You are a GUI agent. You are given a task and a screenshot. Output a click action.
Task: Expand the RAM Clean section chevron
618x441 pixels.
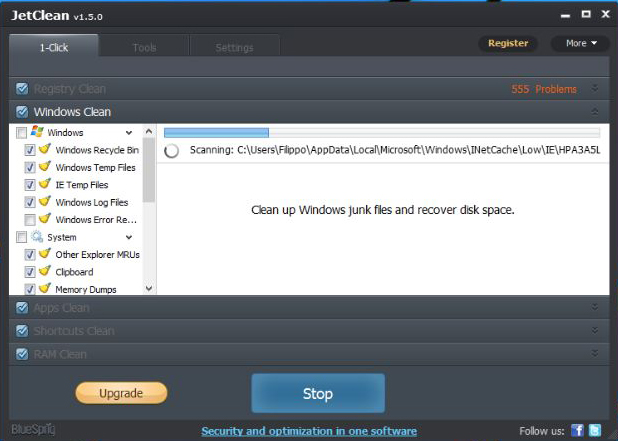pyautogui.click(x=595, y=354)
